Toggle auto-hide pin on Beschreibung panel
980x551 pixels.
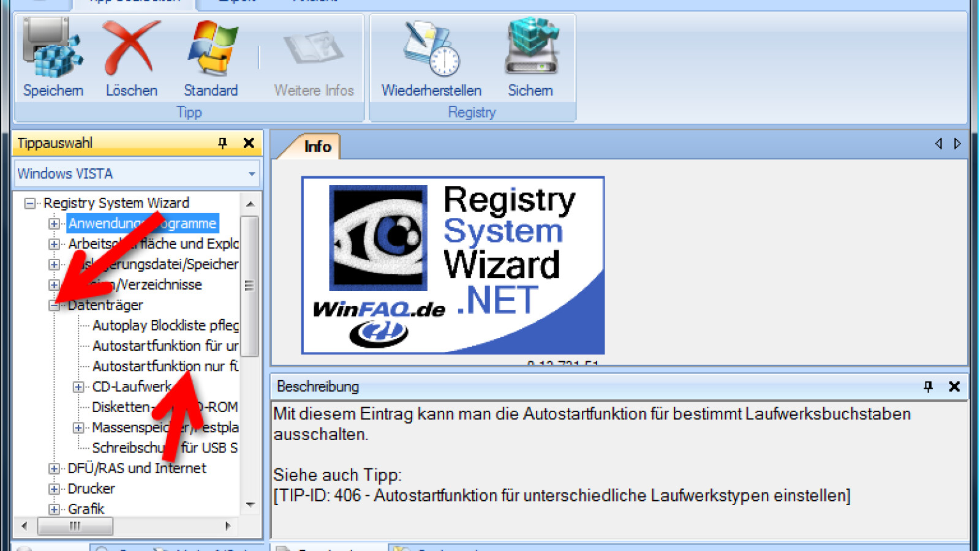coord(930,386)
